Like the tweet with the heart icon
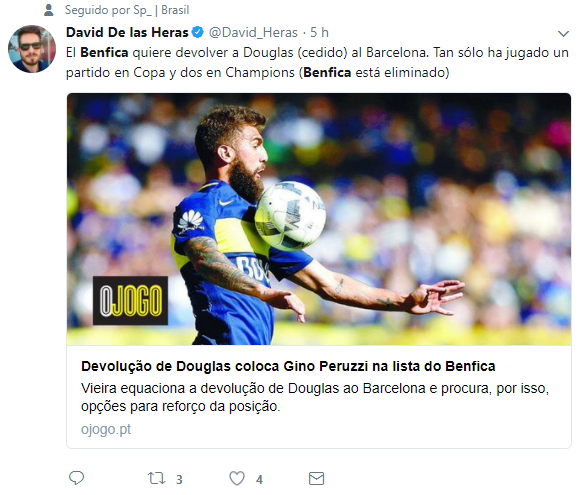Viewport: 580px width, 495px height. click(x=237, y=478)
